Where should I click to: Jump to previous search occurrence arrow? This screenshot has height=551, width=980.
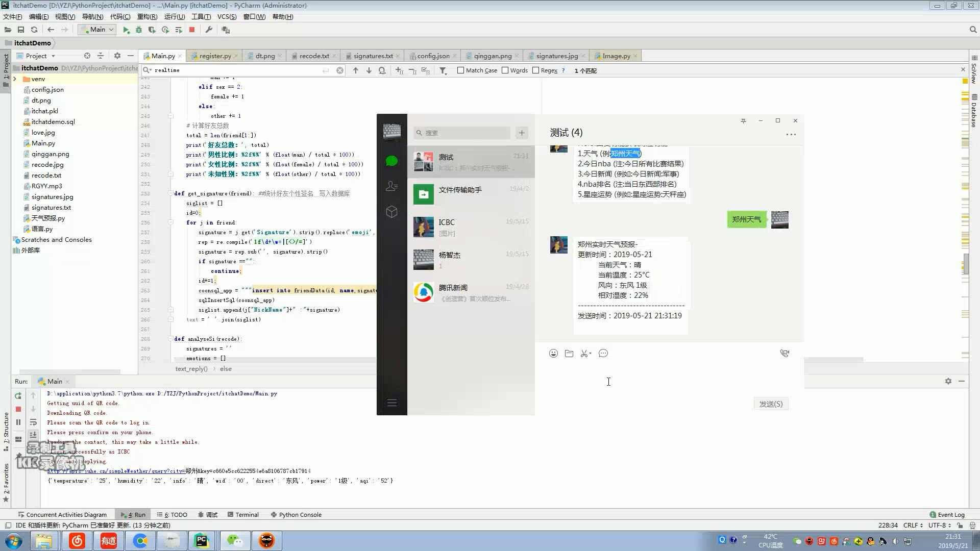[x=356, y=70]
